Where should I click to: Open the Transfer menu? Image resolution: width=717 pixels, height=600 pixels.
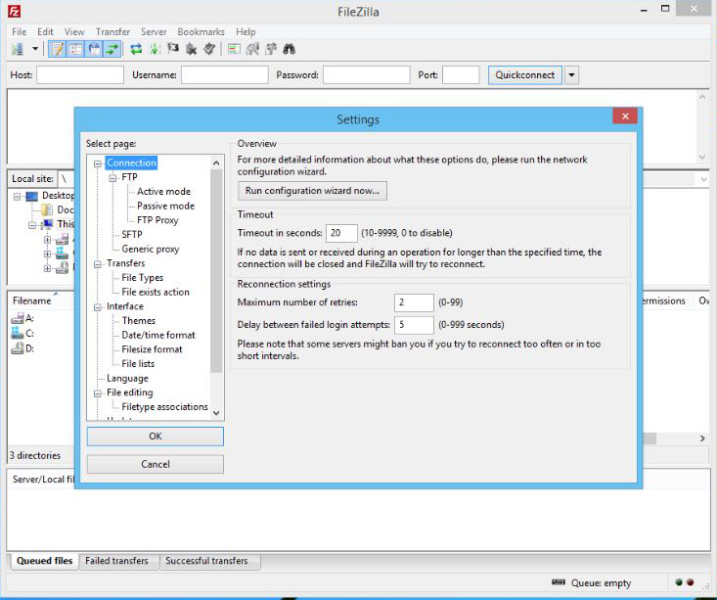click(x=113, y=32)
